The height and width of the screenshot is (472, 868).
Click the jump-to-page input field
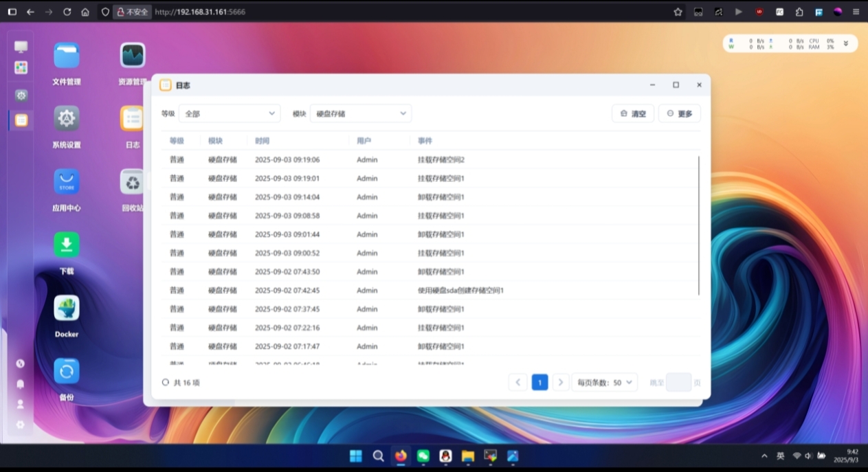tap(678, 383)
